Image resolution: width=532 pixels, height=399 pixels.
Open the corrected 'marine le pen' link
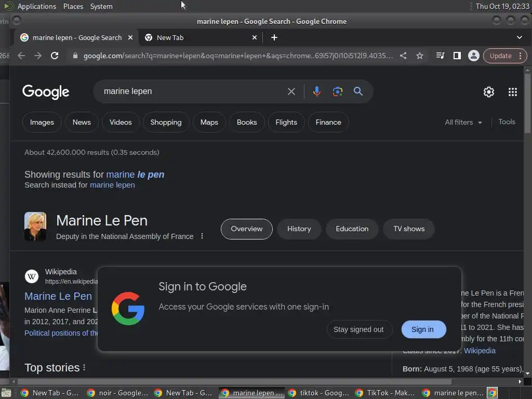point(135,175)
